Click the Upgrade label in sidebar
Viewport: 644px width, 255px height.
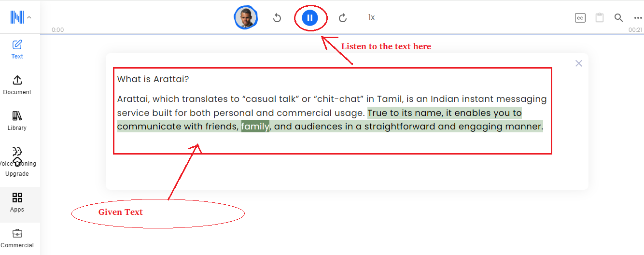(x=17, y=174)
